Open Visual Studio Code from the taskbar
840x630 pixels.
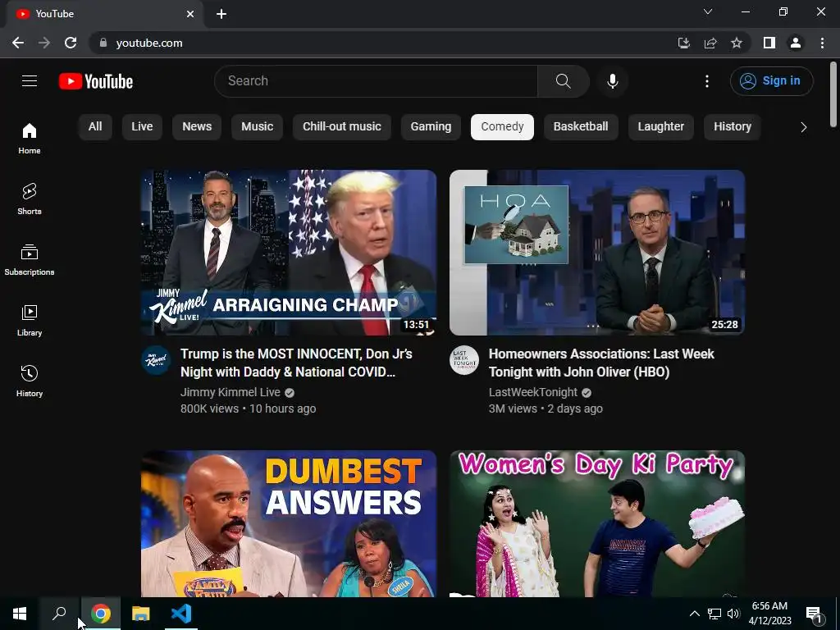[181, 614]
